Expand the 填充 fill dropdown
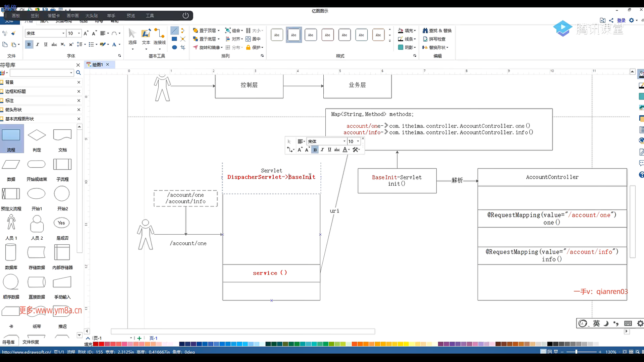 pos(415,31)
